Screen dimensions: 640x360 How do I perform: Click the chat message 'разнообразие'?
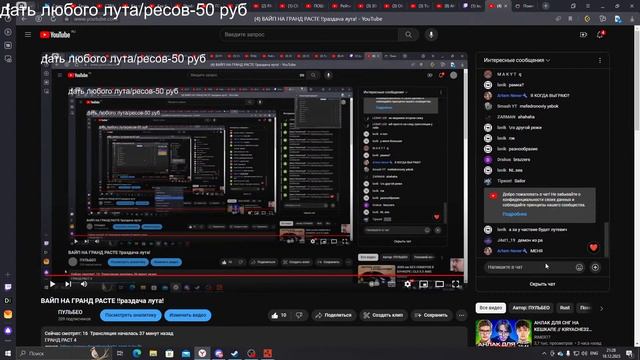[523, 149]
